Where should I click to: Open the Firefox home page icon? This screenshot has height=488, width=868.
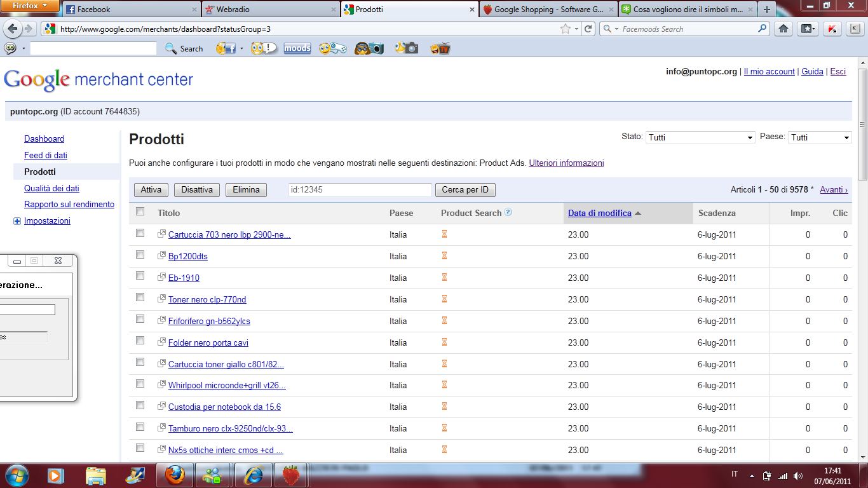783,29
